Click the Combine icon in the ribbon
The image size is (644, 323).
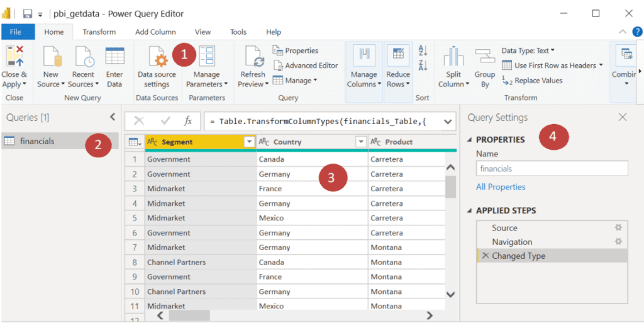click(627, 55)
